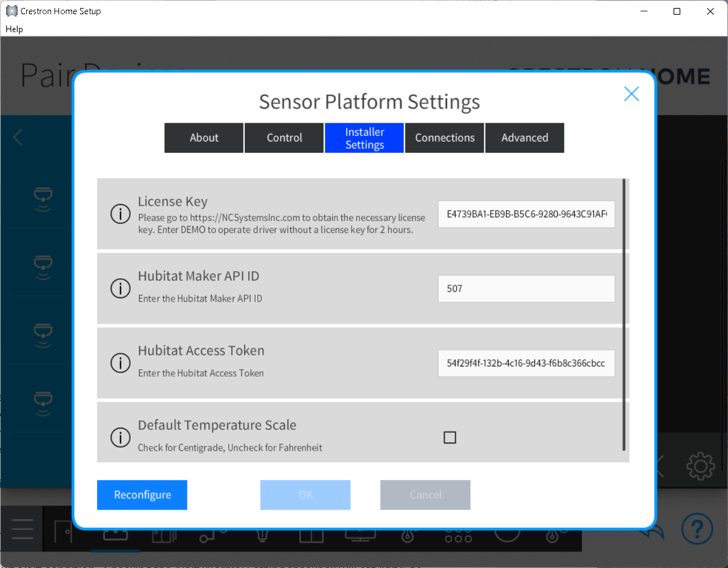Switch to the About tab

coord(204,138)
